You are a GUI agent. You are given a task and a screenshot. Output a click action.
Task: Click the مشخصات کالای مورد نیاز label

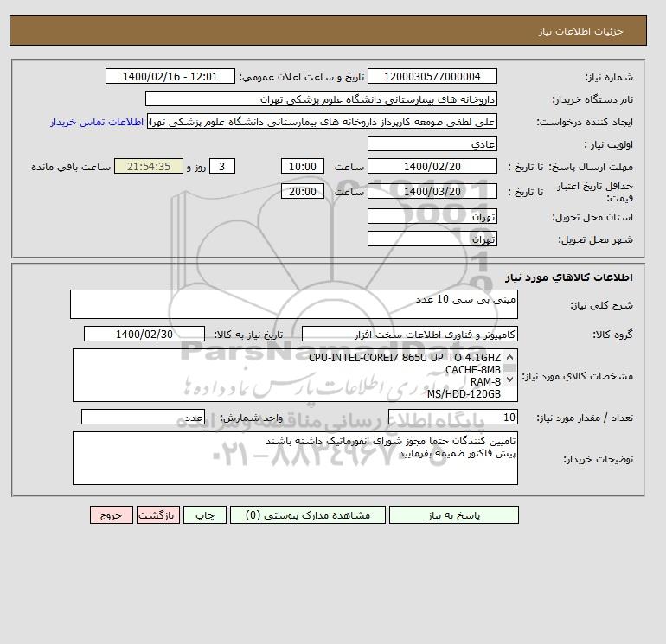tap(577, 376)
